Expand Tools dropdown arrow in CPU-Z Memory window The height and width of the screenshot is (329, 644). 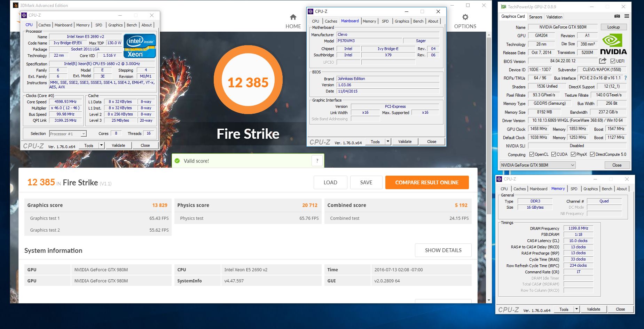tap(576, 309)
